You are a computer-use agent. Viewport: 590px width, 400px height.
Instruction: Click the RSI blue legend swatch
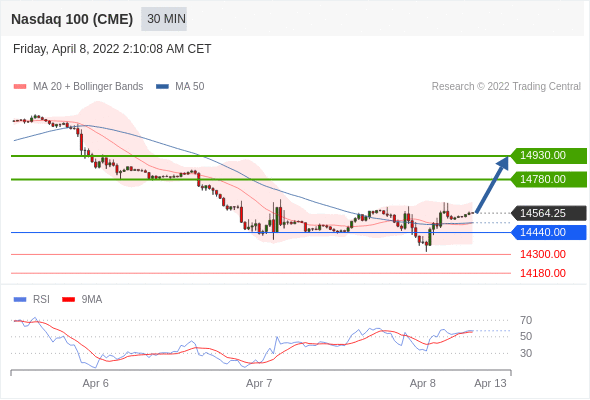point(20,300)
